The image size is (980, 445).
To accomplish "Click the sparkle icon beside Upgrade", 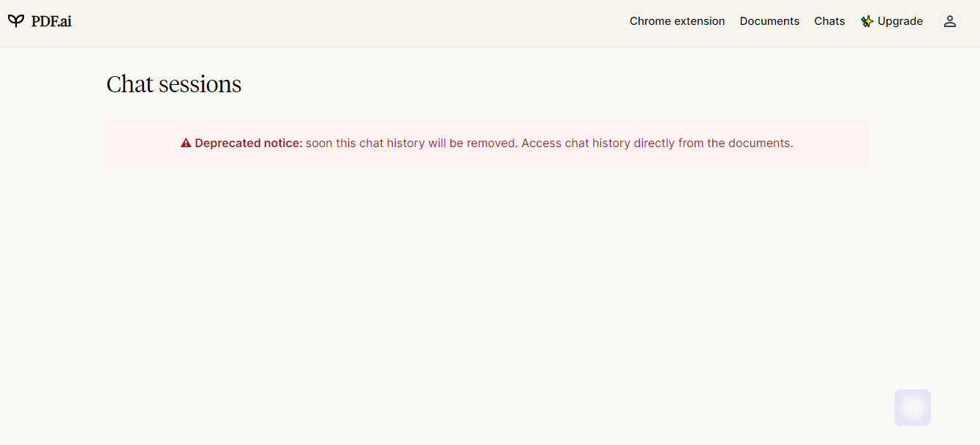I will click(x=867, y=21).
